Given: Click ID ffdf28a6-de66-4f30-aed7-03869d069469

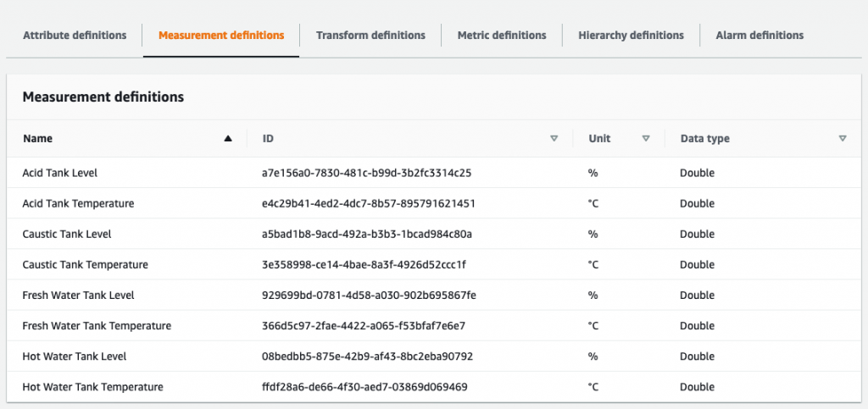Looking at the screenshot, I should [364, 387].
